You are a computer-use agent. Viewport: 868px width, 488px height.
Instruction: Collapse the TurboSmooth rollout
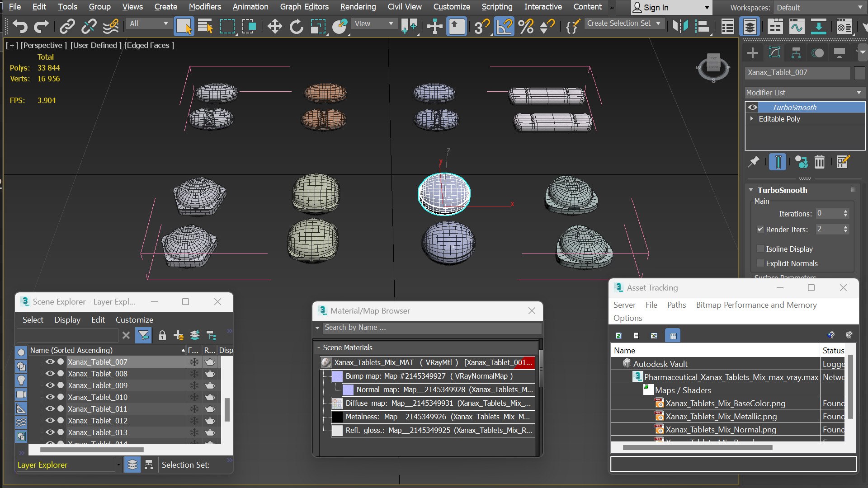tap(751, 190)
